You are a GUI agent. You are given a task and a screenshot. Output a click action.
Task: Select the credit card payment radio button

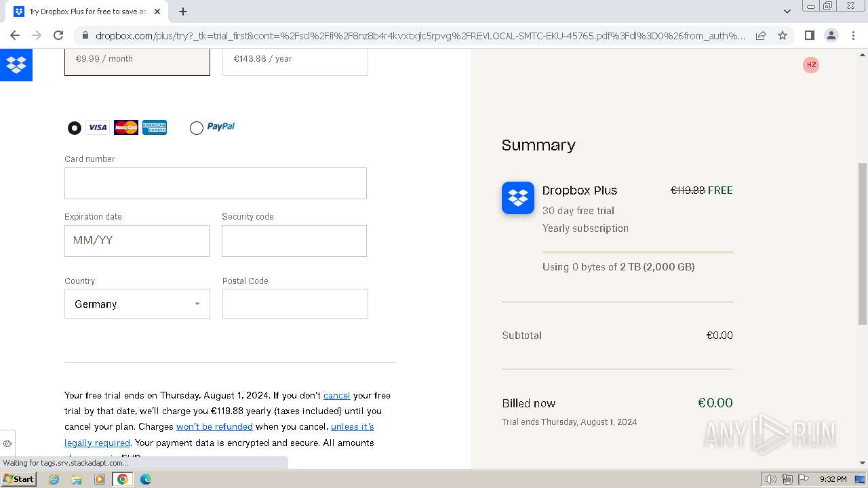tap(75, 128)
